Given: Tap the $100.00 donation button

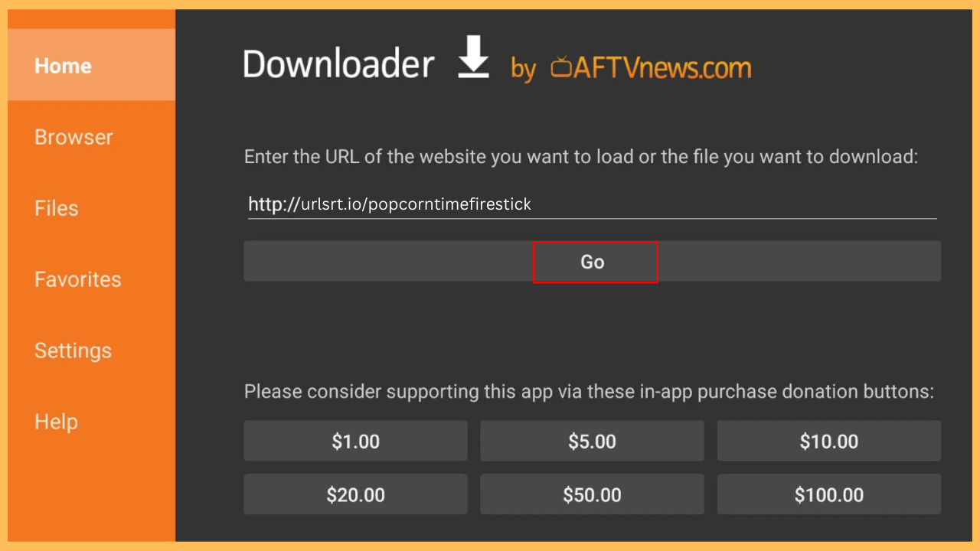Looking at the screenshot, I should point(829,494).
